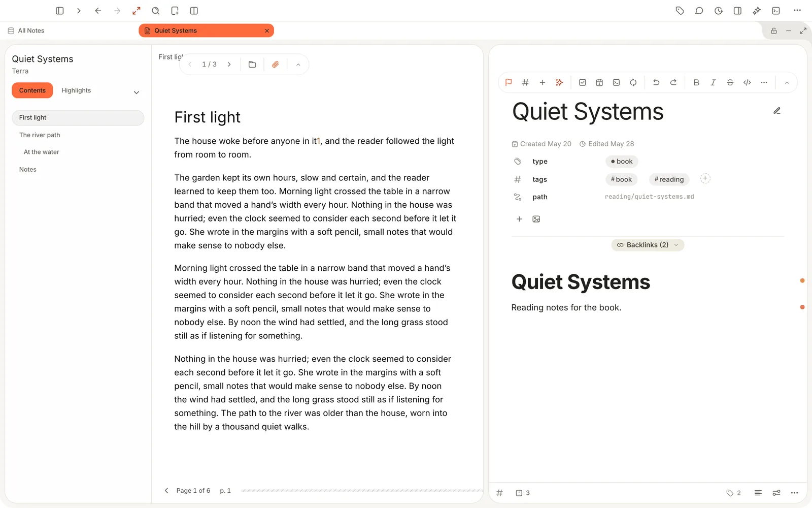Expand the Backlinks (2) dropdown
This screenshot has width=812, height=508.
648,245
